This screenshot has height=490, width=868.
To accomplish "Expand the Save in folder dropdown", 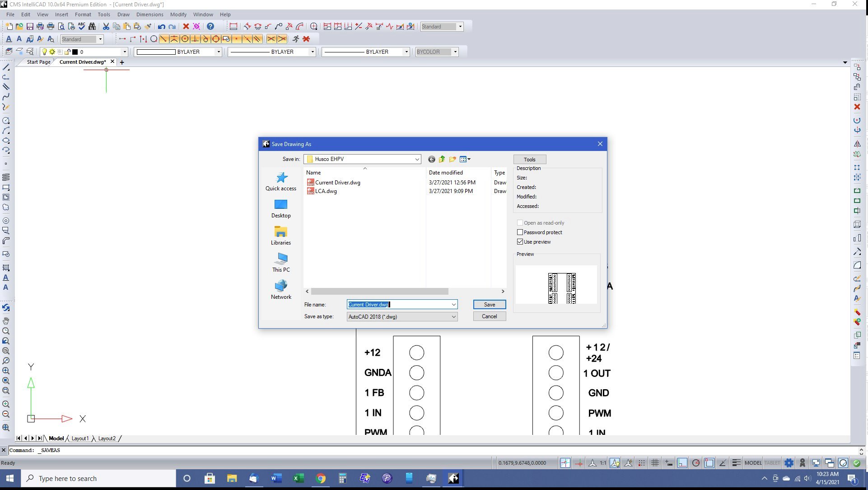I will (417, 159).
